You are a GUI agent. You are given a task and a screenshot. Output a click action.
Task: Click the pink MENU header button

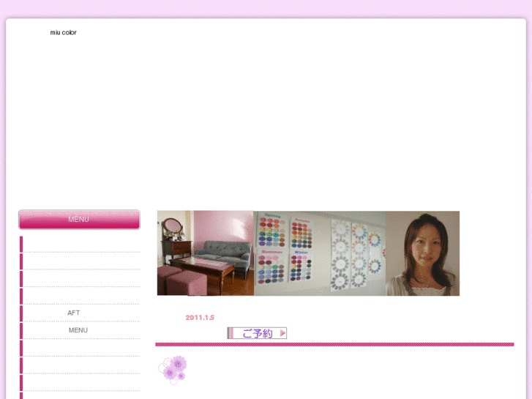79,220
